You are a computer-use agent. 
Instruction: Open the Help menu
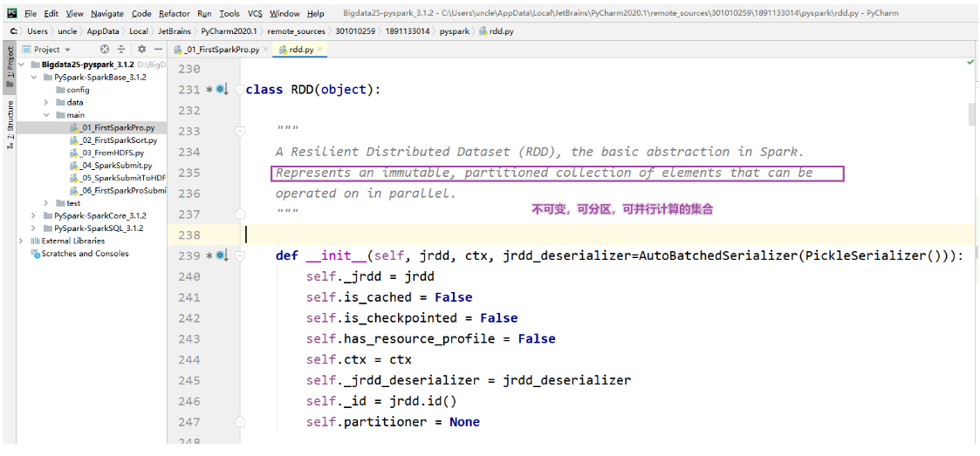pyautogui.click(x=316, y=14)
